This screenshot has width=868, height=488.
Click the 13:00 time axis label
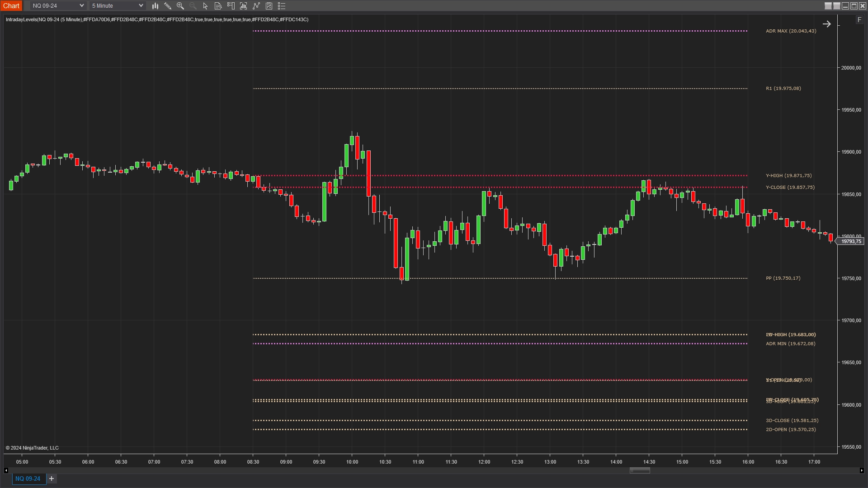point(550,462)
